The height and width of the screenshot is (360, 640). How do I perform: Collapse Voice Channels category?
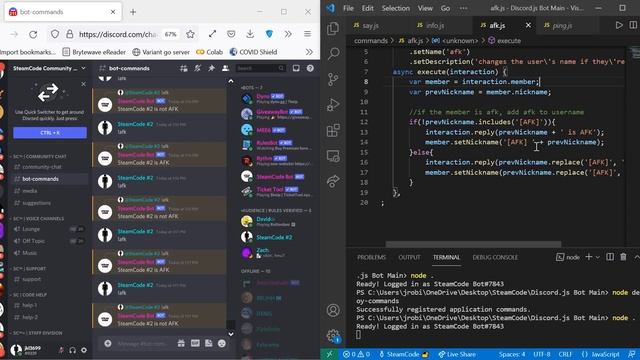pos(38,219)
